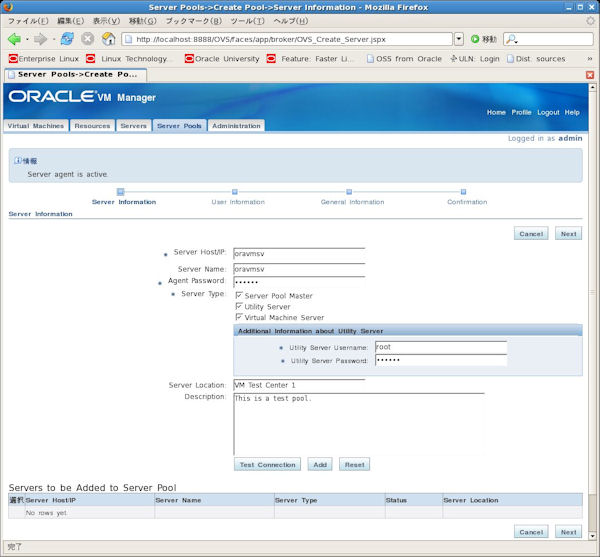The height and width of the screenshot is (557, 600).
Task: Click the General Information wizard step
Action: tap(349, 192)
